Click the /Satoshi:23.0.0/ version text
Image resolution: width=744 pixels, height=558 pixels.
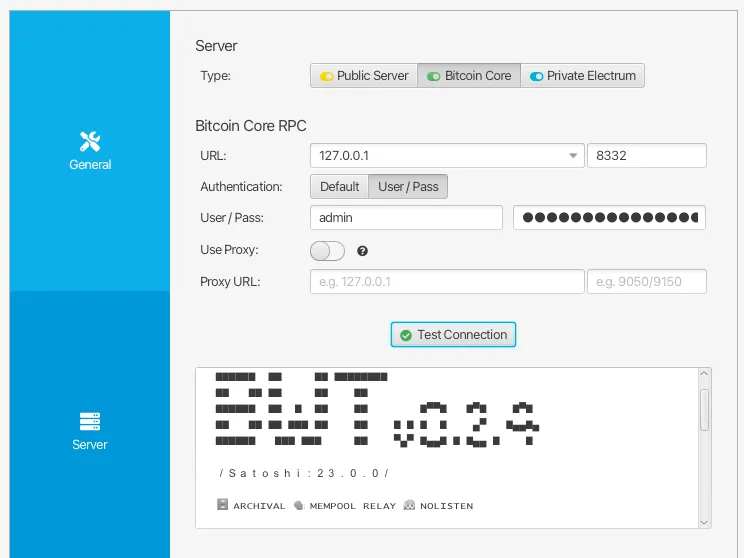[x=304, y=474]
